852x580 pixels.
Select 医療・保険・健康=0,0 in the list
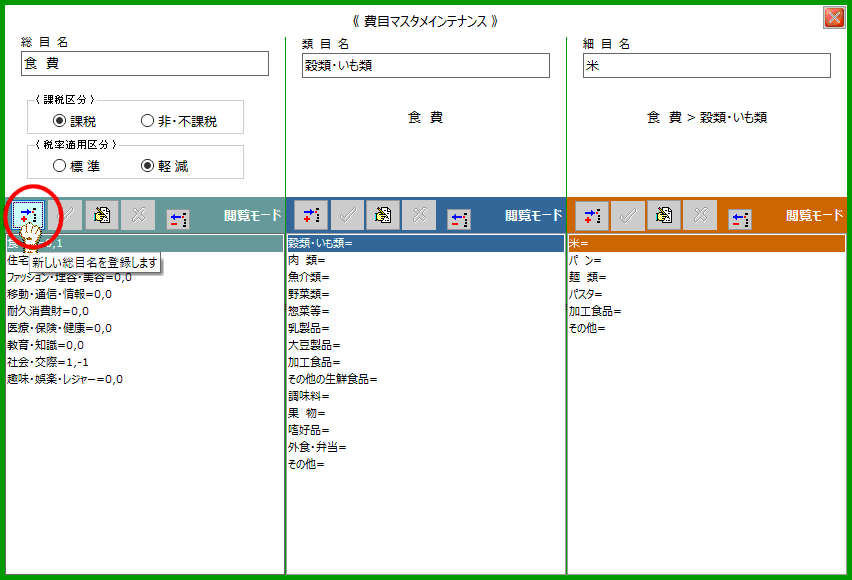pyautogui.click(x=145, y=328)
